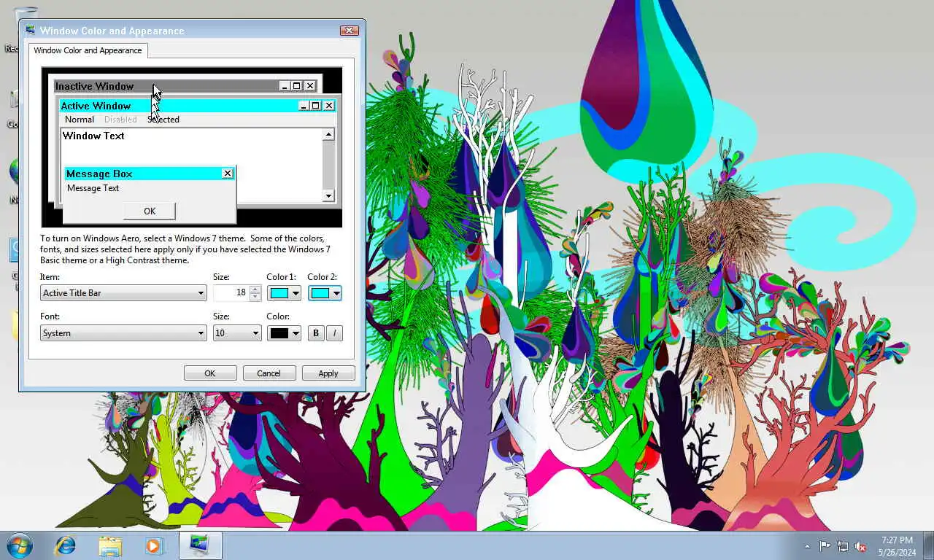Show hidden tray icons arrow
Screen dimensions: 934x560
[807, 546]
